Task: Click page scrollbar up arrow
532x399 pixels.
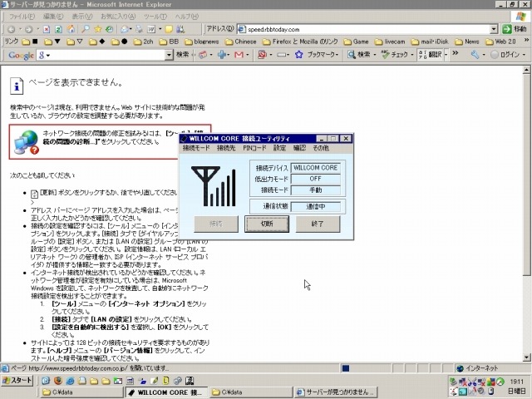Action: pyautogui.click(x=526, y=70)
